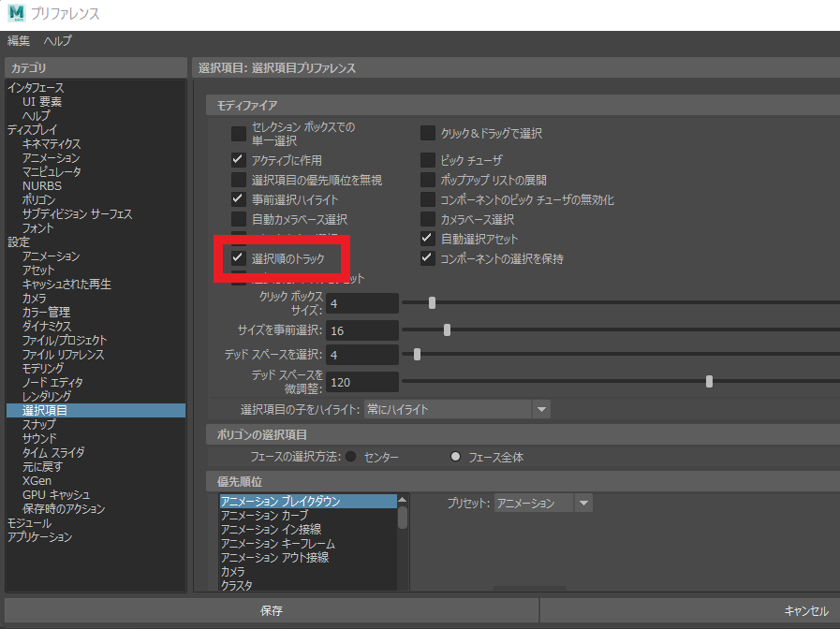The height and width of the screenshot is (629, 840).
Task: Open the ヘルプ menu
Action: tap(57, 41)
